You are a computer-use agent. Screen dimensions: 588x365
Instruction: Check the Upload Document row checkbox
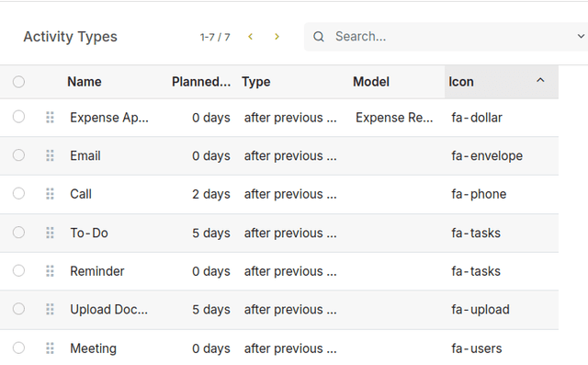[x=18, y=309]
